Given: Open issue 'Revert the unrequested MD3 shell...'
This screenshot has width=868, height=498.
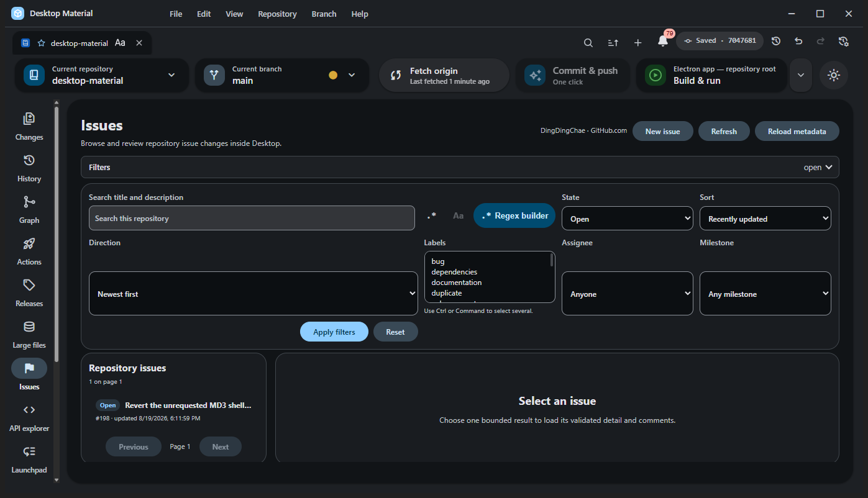Looking at the screenshot, I should [x=173, y=411].
